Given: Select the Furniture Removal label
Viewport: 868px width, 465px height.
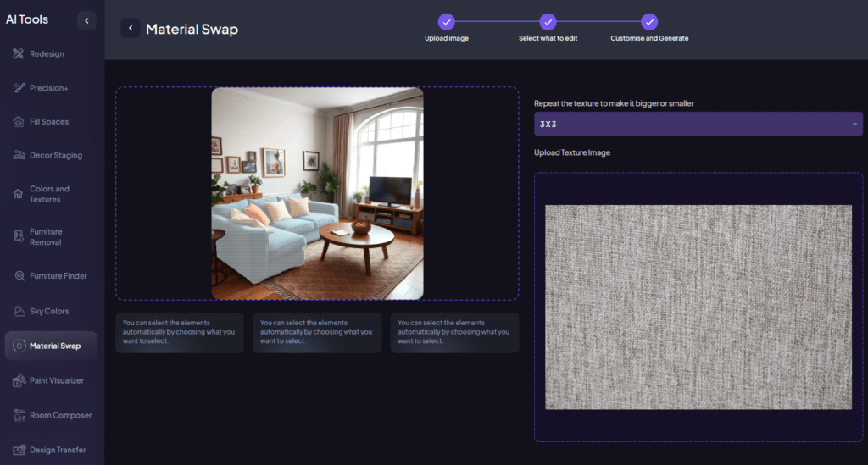Looking at the screenshot, I should 46,236.
